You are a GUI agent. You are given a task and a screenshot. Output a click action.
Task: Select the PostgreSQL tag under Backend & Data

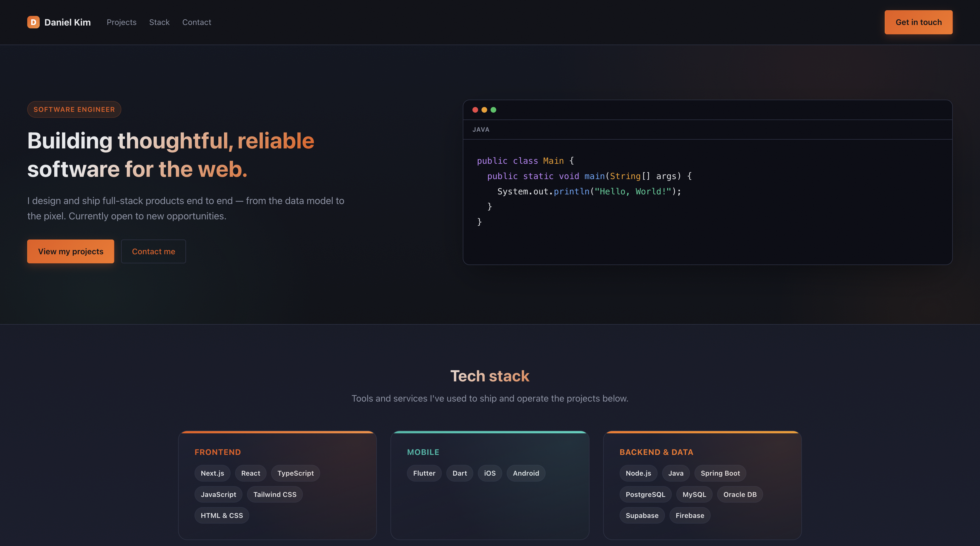pyautogui.click(x=645, y=494)
